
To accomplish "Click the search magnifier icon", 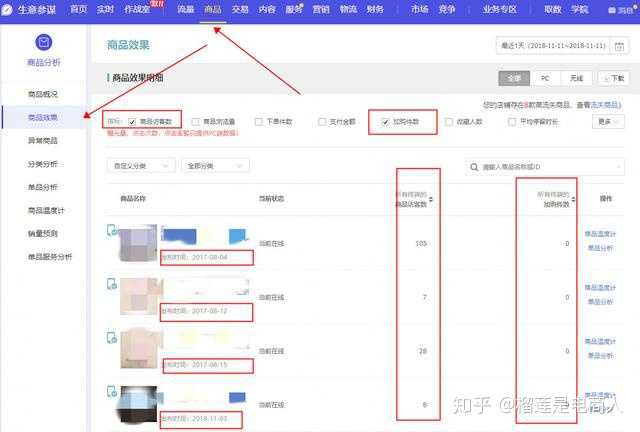I will (x=474, y=167).
